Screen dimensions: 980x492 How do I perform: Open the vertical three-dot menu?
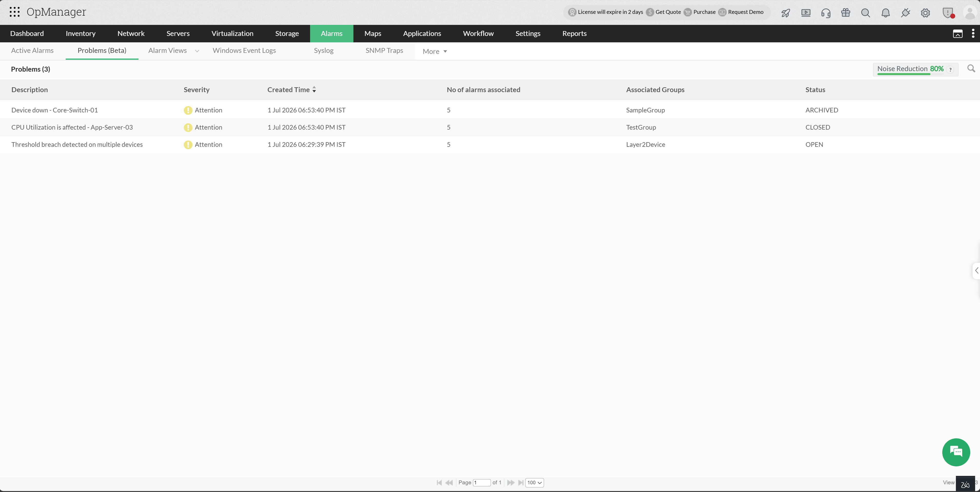click(x=973, y=34)
